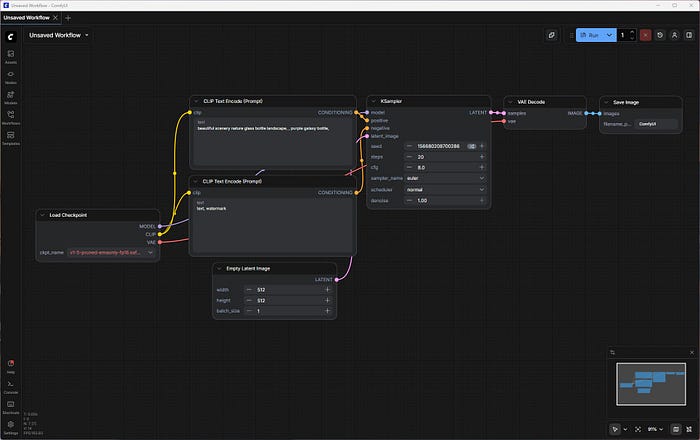Open Settings from the sidebar
This screenshot has width=700, height=440.
[11, 427]
